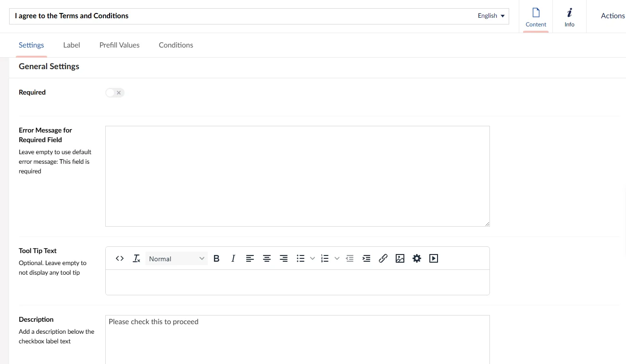Toggle bold in Tool Tip toolbar

(x=216, y=258)
